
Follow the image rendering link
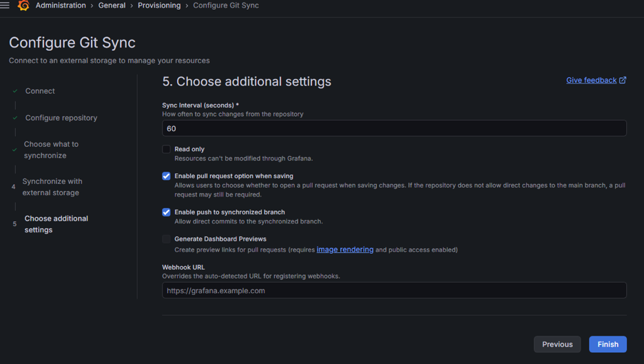[344, 250]
